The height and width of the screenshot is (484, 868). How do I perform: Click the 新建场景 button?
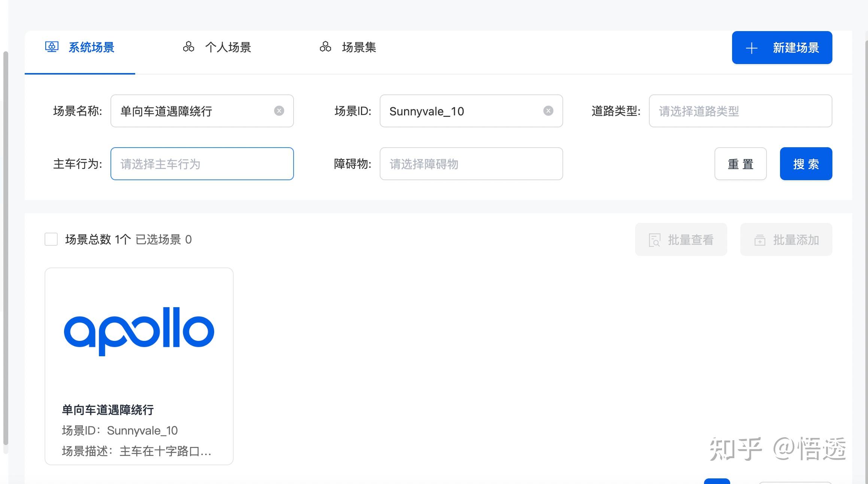pos(782,48)
